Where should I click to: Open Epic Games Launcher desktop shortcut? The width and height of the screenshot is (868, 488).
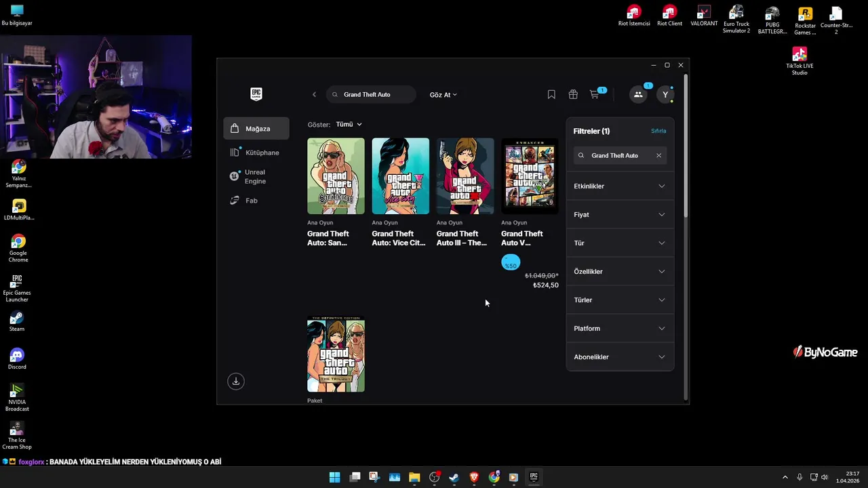point(17,289)
